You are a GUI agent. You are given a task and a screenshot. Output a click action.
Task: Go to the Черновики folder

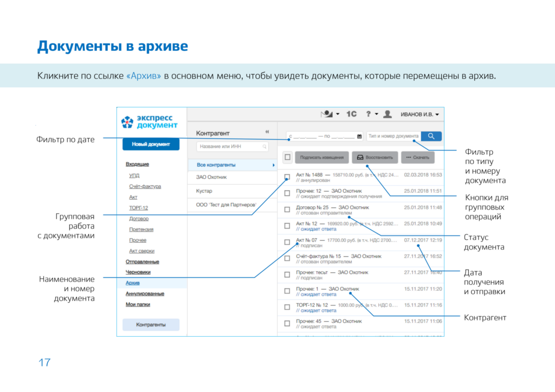tap(138, 272)
